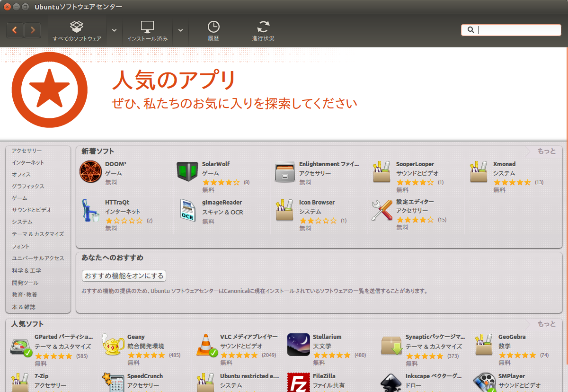Select グラフィックス category
Screen dimensions: 568x392
click(x=28, y=186)
